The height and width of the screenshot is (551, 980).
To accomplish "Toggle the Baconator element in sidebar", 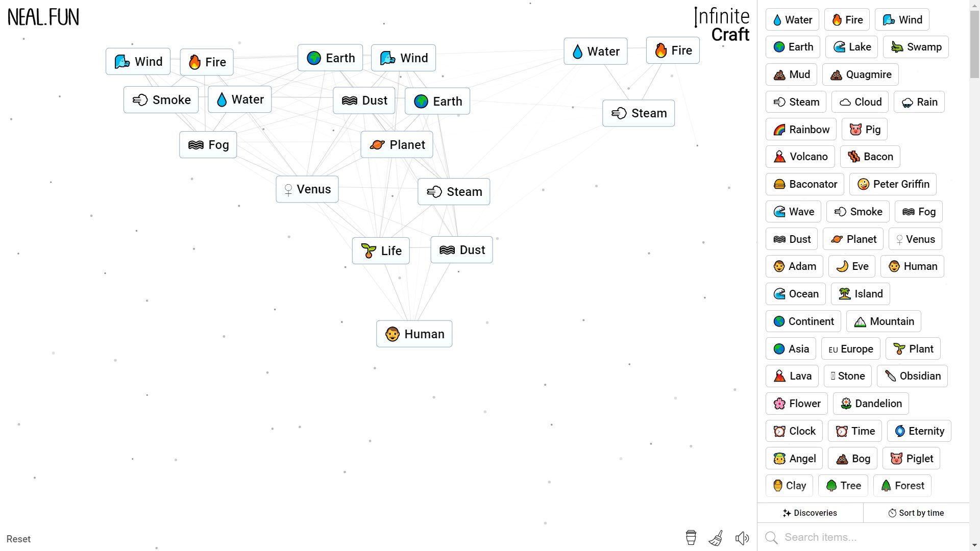I will coord(805,184).
